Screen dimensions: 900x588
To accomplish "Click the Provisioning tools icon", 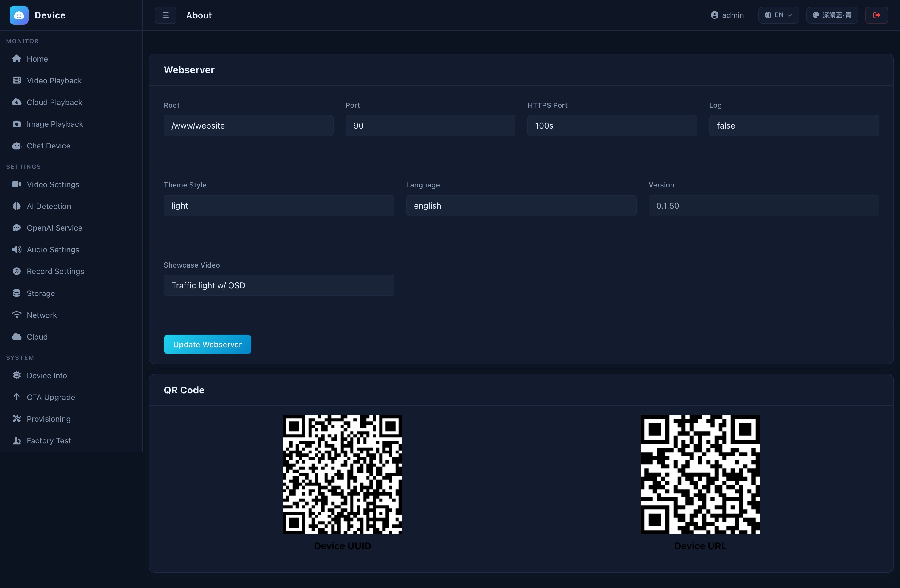I will coord(17,419).
